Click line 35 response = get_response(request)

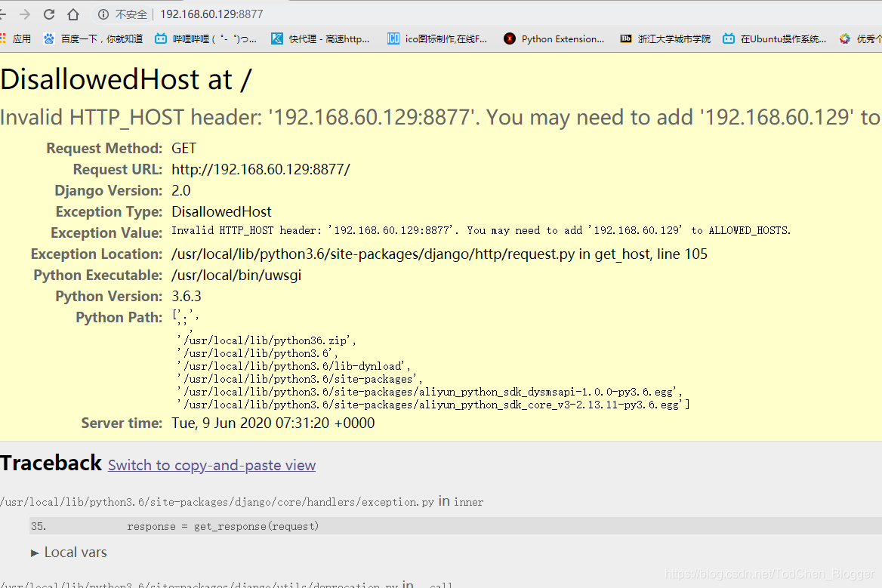click(455, 526)
